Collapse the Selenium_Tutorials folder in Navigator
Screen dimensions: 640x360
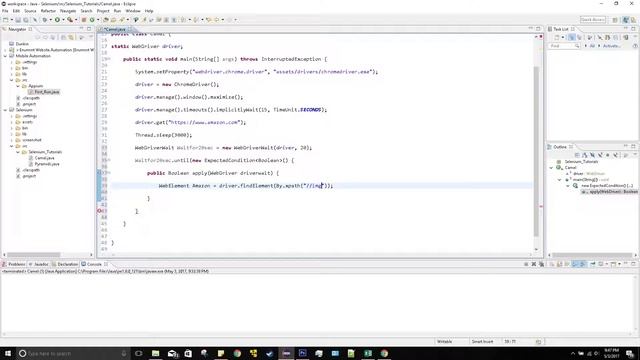[x=18, y=152]
